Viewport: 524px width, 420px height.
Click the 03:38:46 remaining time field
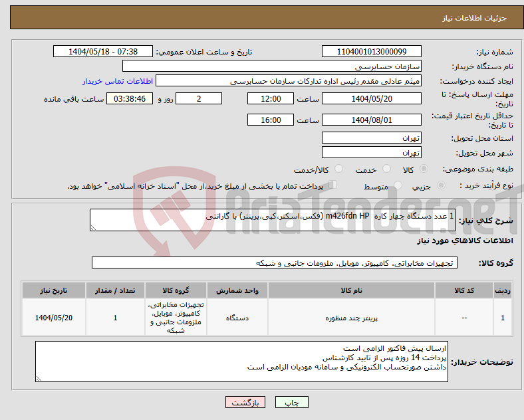pos(130,98)
